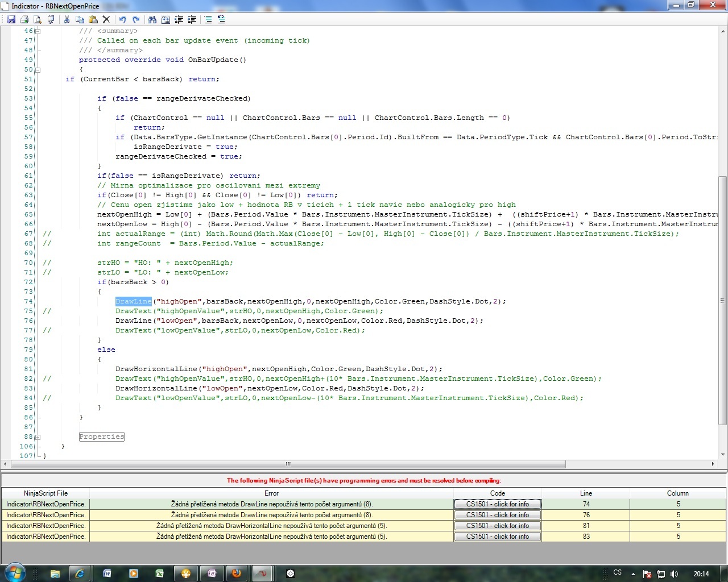Click the Error column header

click(271, 493)
